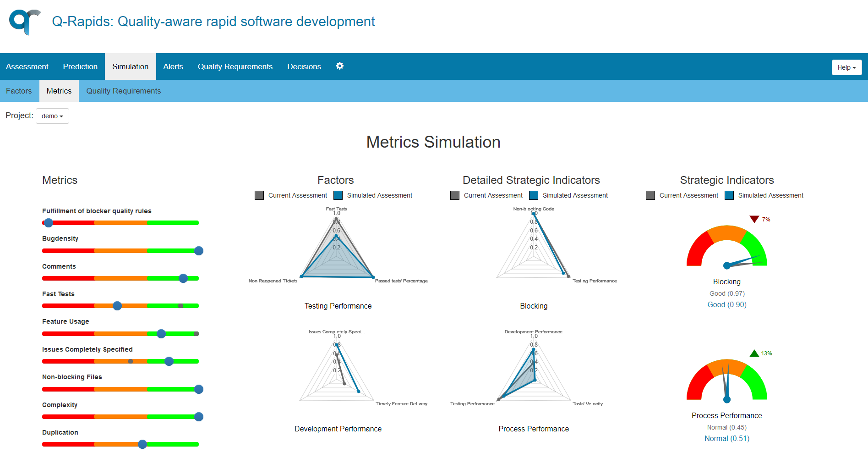Click the Factors legend color box
This screenshot has width=868, height=458.
(x=259, y=195)
